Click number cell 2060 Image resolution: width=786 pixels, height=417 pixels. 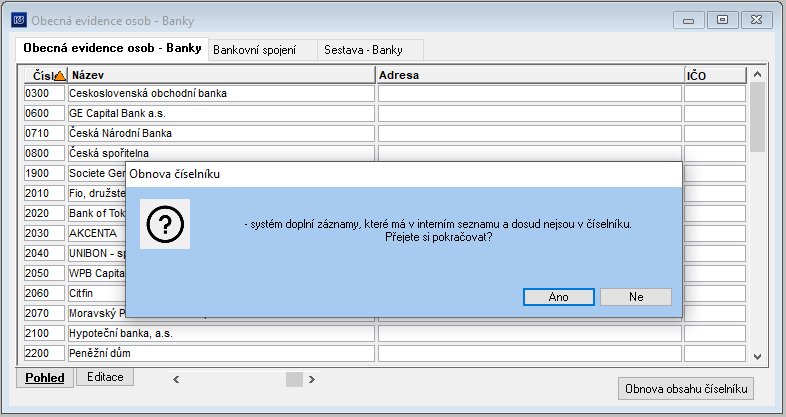point(44,293)
